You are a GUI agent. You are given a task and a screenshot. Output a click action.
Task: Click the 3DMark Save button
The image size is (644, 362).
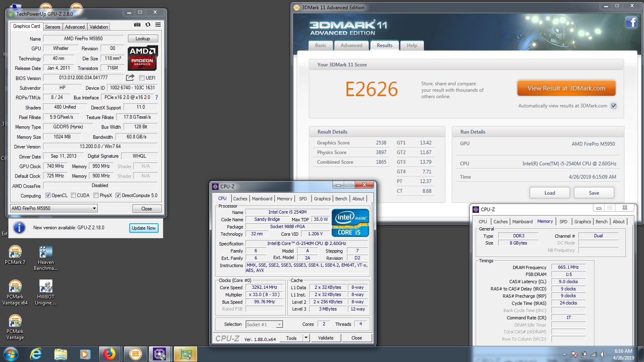[594, 193]
